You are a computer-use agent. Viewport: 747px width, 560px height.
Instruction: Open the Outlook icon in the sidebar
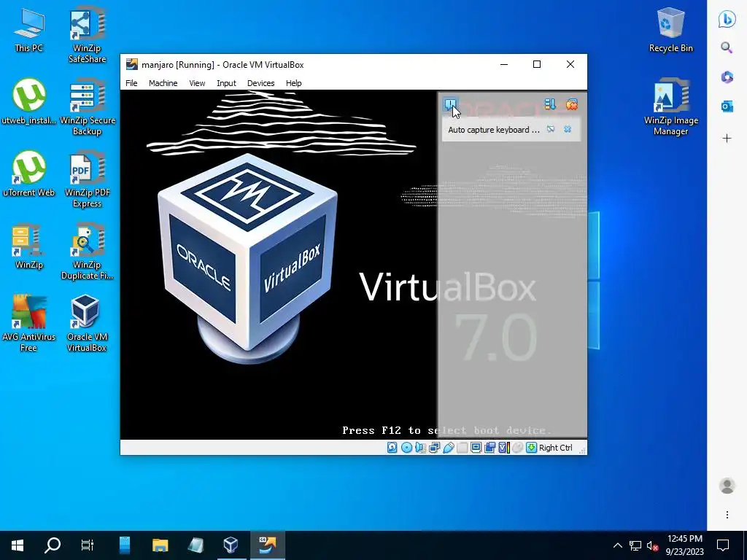click(727, 106)
